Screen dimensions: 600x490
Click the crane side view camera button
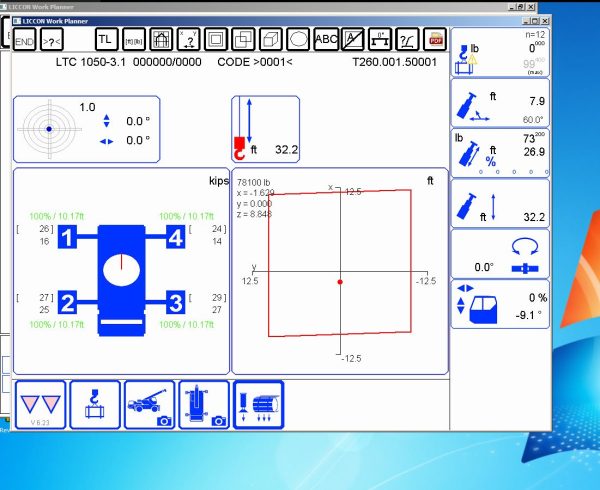(x=150, y=405)
